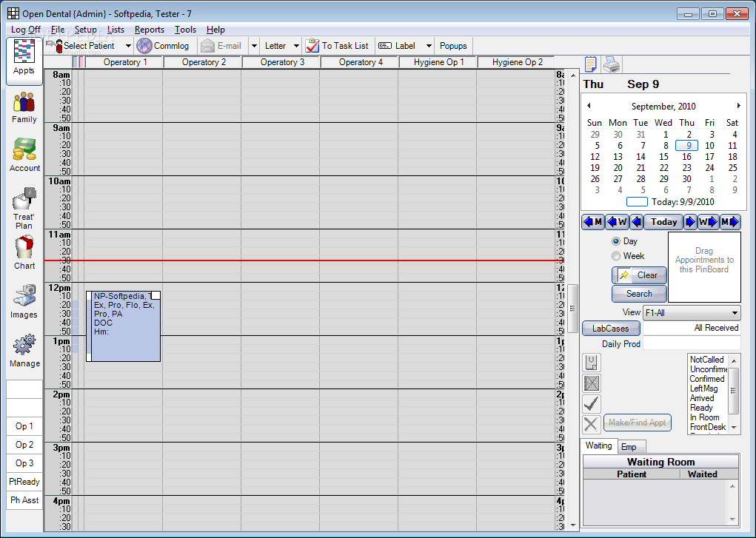Go forward one day with right arrow
The height and width of the screenshot is (538, 756).
(x=690, y=222)
